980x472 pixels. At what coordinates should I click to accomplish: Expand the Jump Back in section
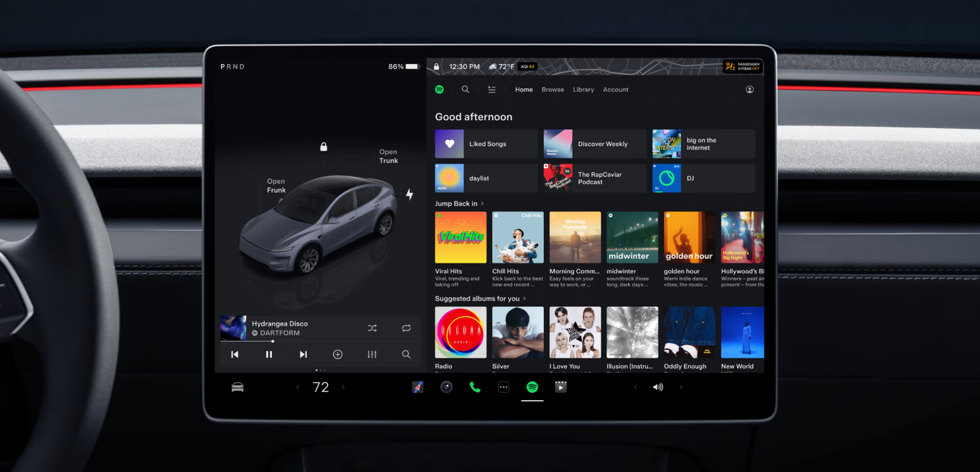pos(460,203)
